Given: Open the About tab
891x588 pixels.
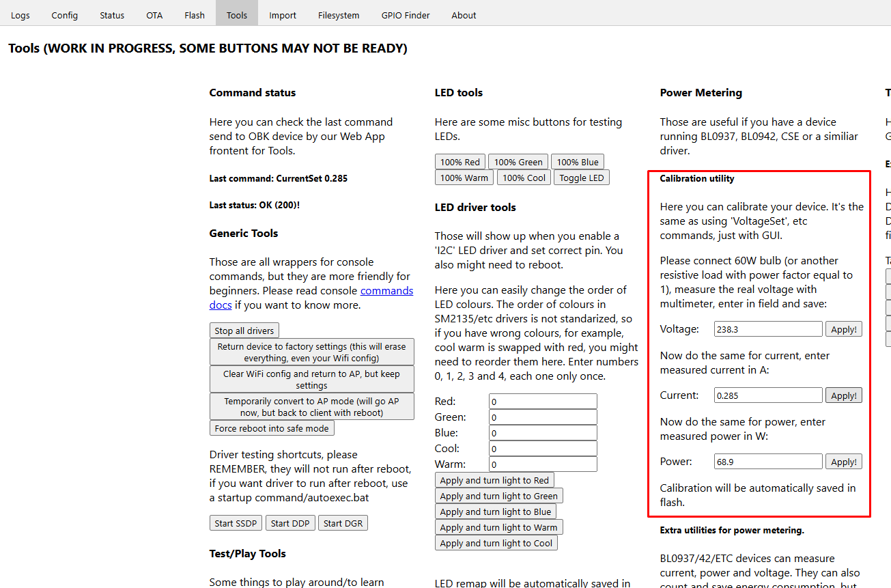Looking at the screenshot, I should (464, 15).
